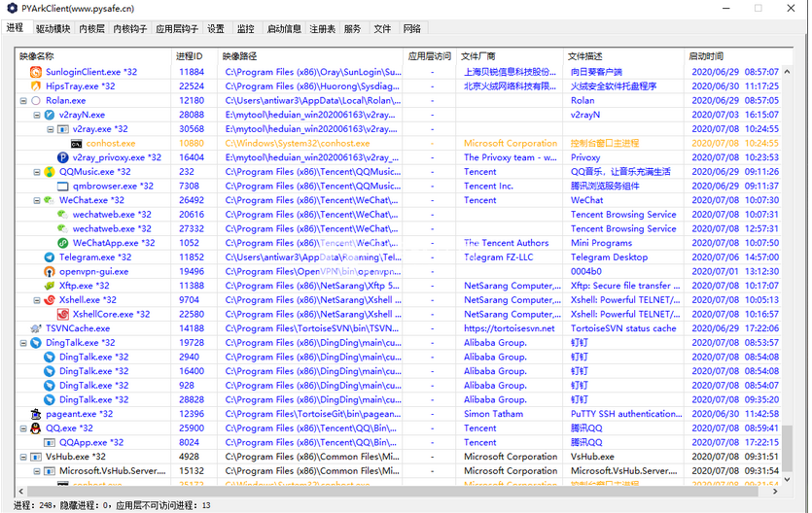The width and height of the screenshot is (812, 513).
Task: Click the v2ray_privoxy.exe P icon
Action: tap(62, 157)
